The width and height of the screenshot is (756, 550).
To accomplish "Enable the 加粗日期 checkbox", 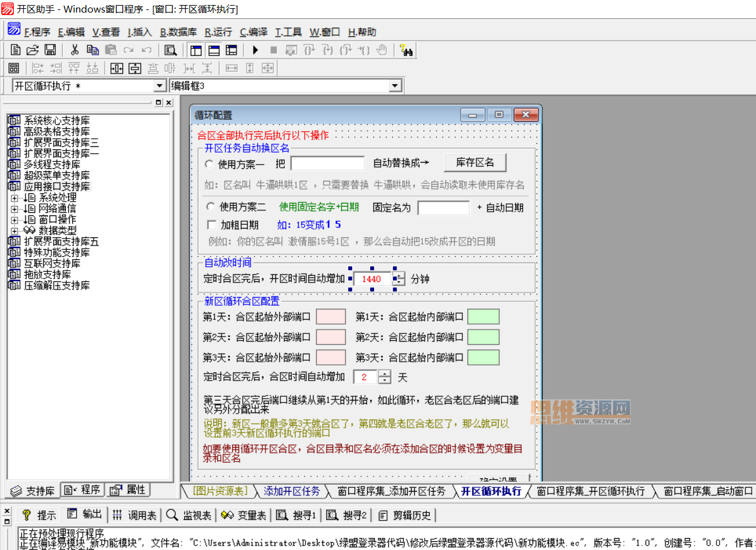I will point(211,224).
